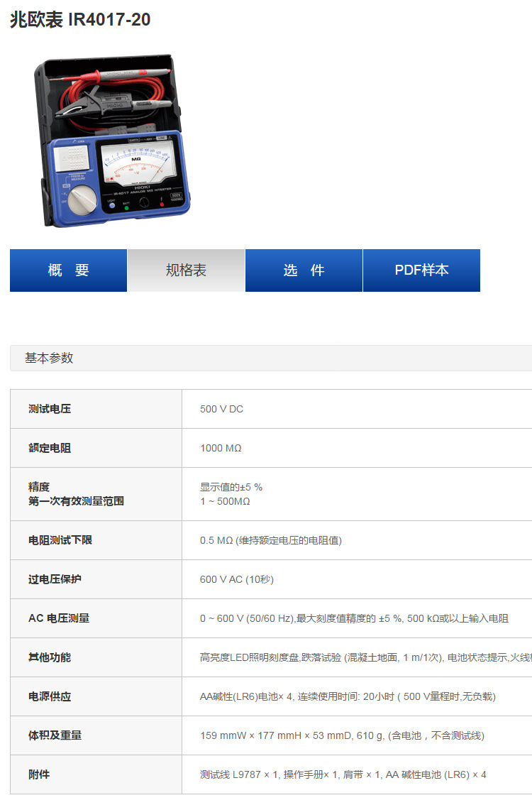Image resolution: width=532 pixels, height=805 pixels.
Task: Select the value 500 V DC
Action: pos(221,409)
